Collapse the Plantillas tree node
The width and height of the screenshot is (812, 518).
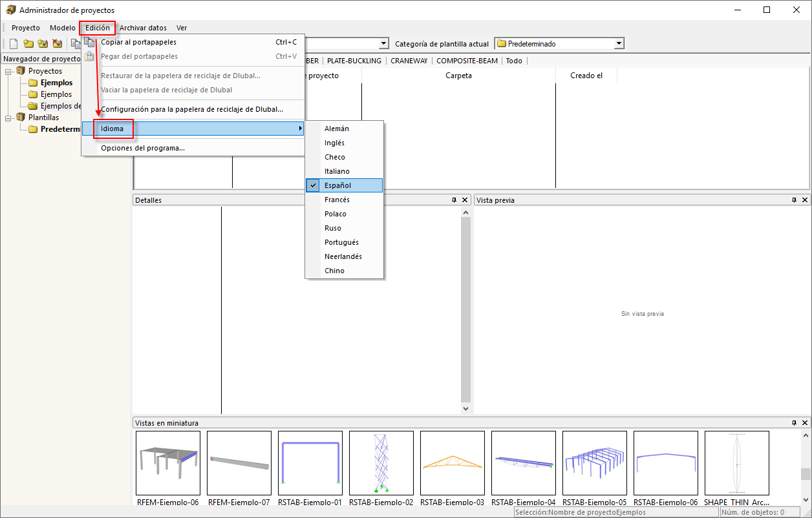point(8,118)
